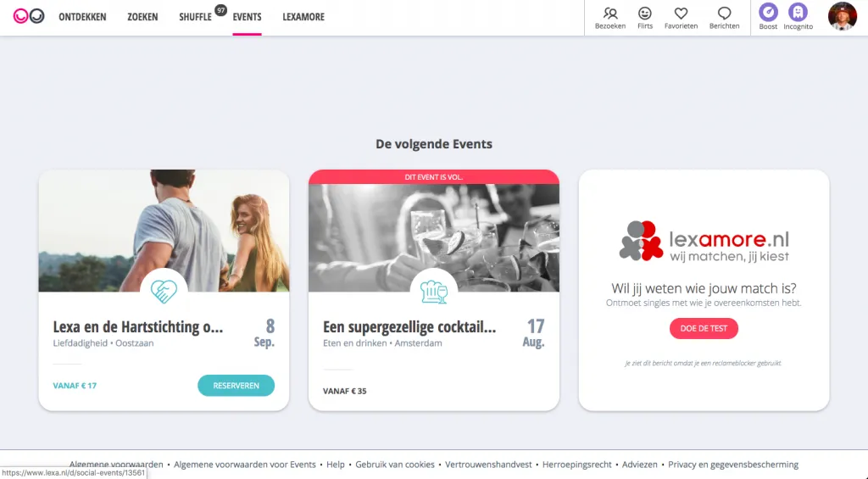Go to the Ontdekken tab
Viewport: 868px width, 479px height.
pyautogui.click(x=82, y=17)
